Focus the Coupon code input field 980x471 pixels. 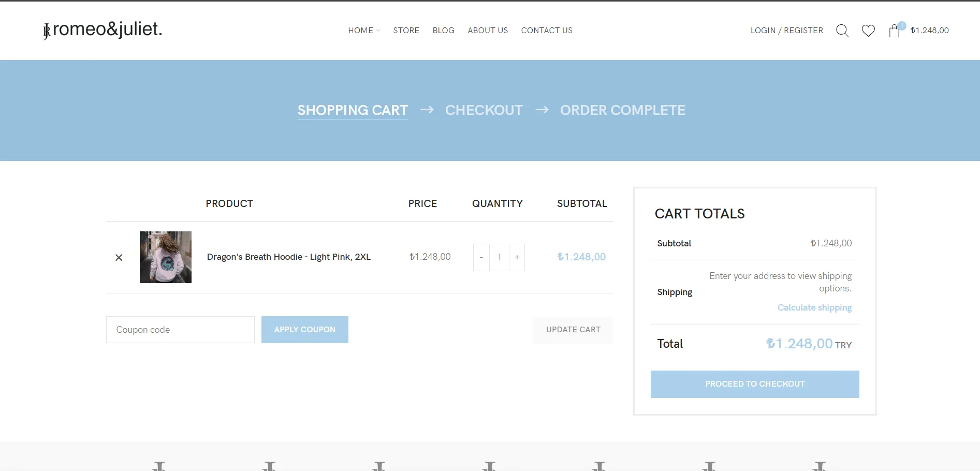click(180, 330)
